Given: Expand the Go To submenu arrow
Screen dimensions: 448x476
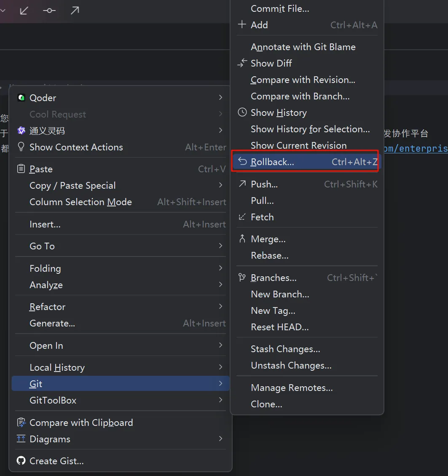Looking at the screenshot, I should click(221, 246).
